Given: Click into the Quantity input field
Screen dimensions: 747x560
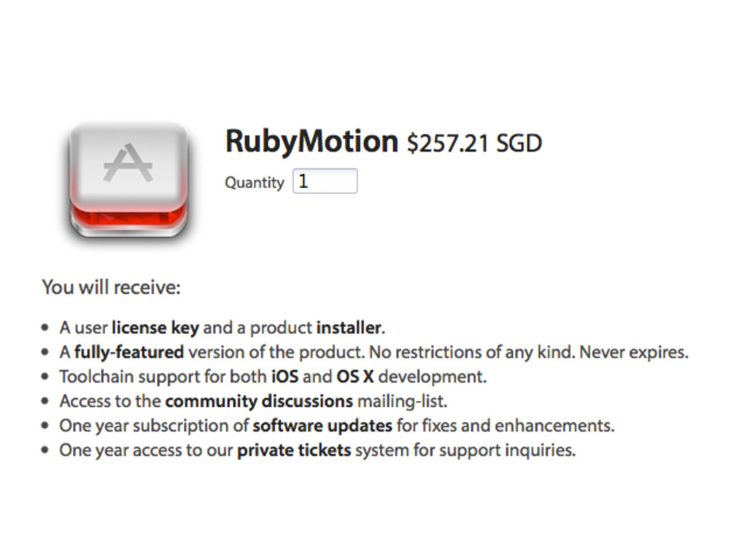Looking at the screenshot, I should pos(325,181).
